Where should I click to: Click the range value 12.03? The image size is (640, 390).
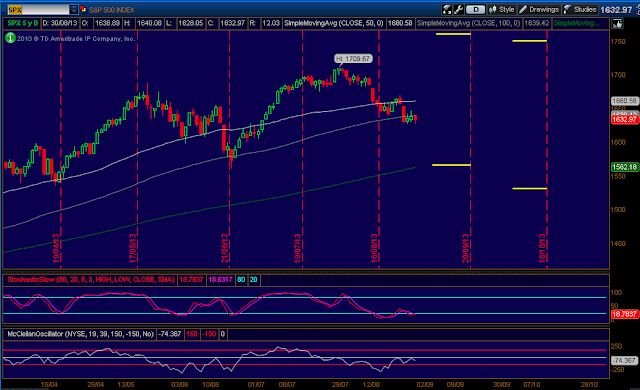271,23
